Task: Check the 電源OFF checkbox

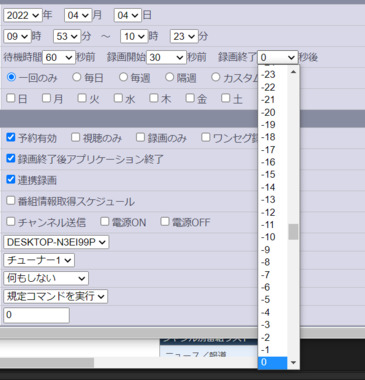Action: tap(165, 221)
